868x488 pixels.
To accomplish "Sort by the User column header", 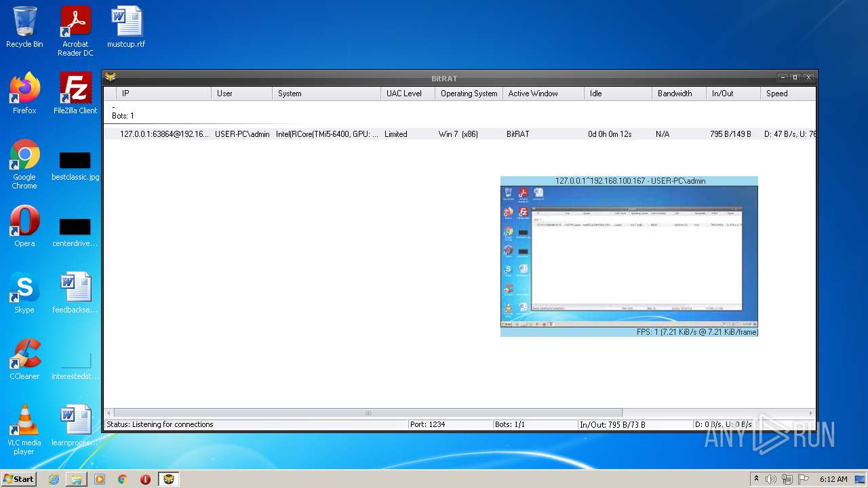I will coord(241,94).
